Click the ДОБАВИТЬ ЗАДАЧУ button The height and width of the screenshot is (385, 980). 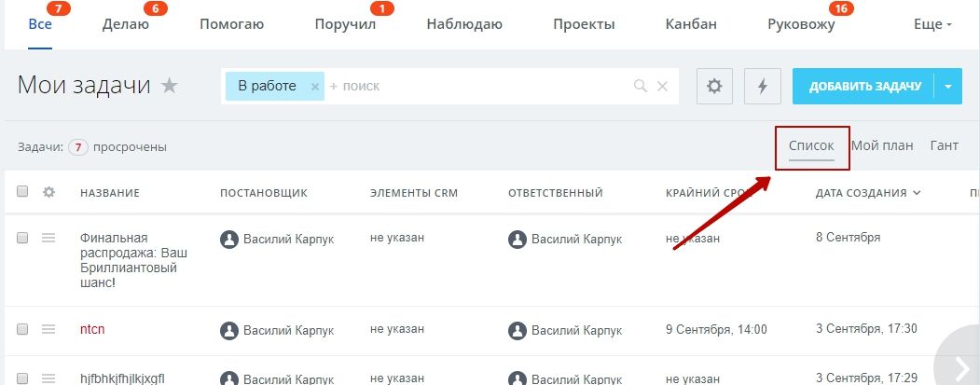point(865,87)
